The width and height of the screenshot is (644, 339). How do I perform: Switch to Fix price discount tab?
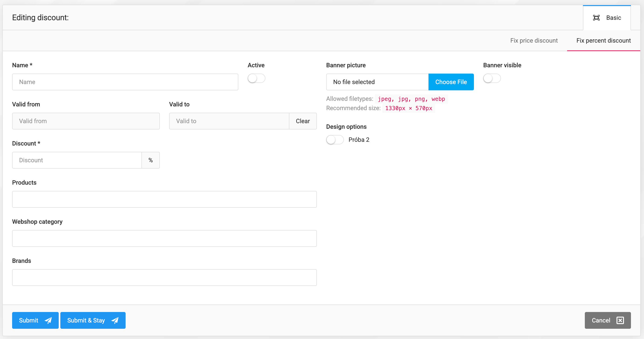[534, 41]
